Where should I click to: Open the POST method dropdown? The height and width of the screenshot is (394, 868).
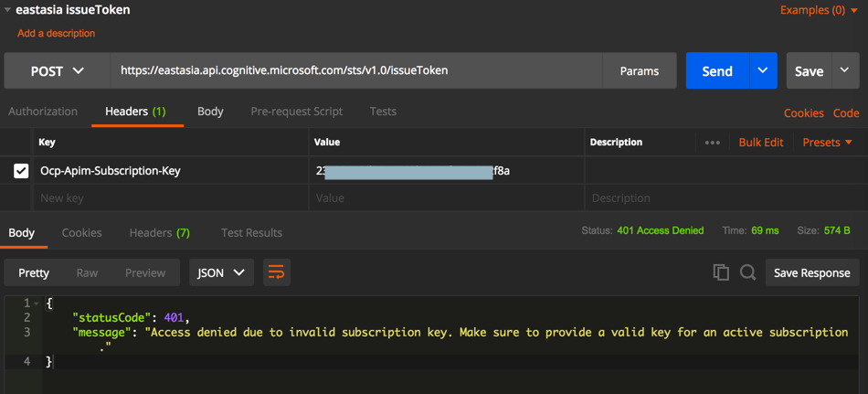[x=58, y=71]
